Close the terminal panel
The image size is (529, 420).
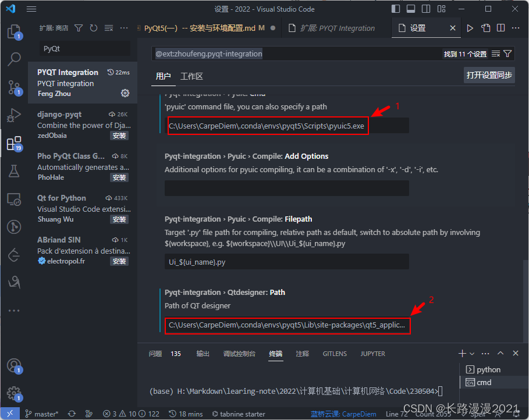click(x=516, y=353)
